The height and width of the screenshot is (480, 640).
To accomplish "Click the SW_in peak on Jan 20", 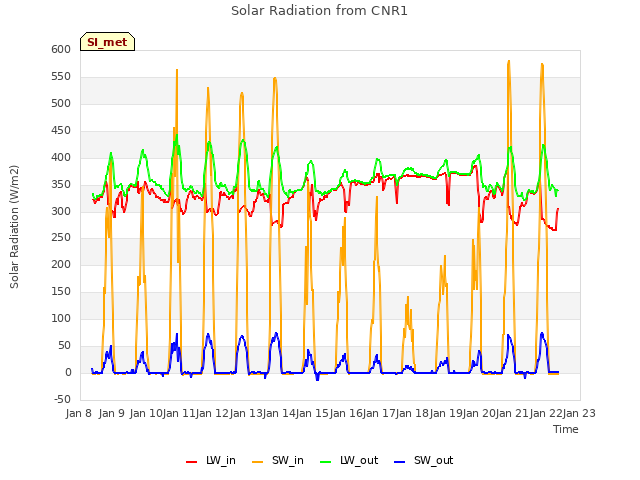I will 509,61.
